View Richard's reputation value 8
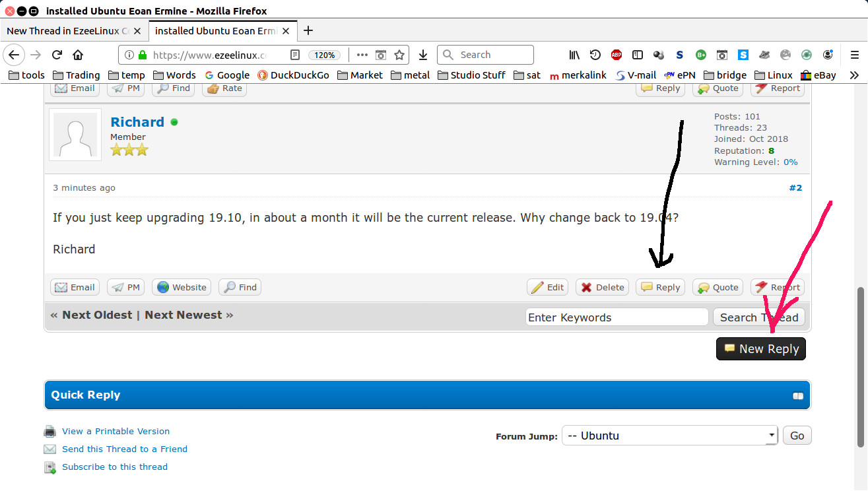 click(771, 151)
